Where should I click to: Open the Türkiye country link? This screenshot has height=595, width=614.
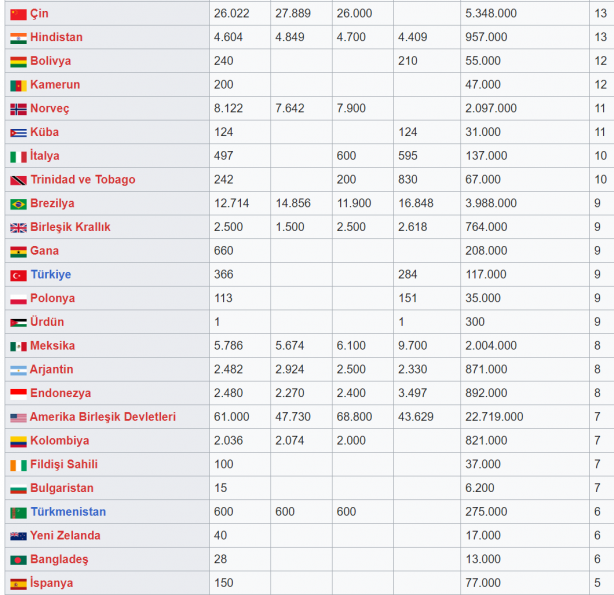[x=50, y=275]
